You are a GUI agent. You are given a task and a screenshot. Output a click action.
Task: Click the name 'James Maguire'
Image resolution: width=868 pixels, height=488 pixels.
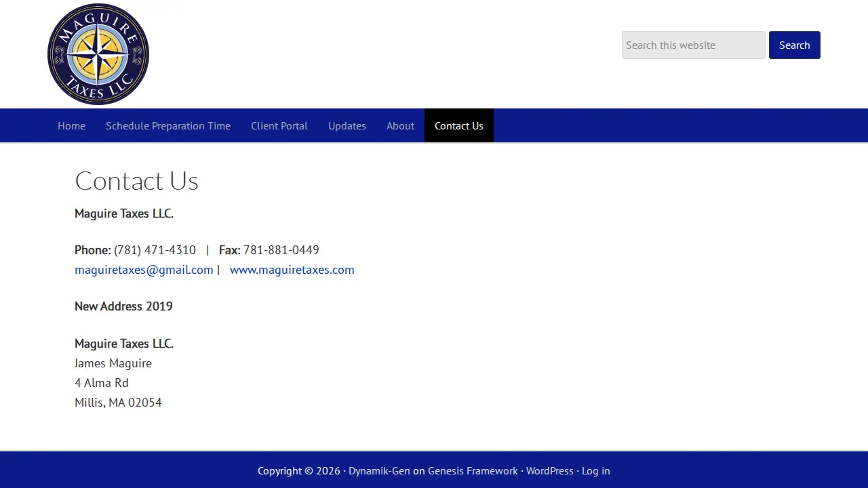[113, 363]
